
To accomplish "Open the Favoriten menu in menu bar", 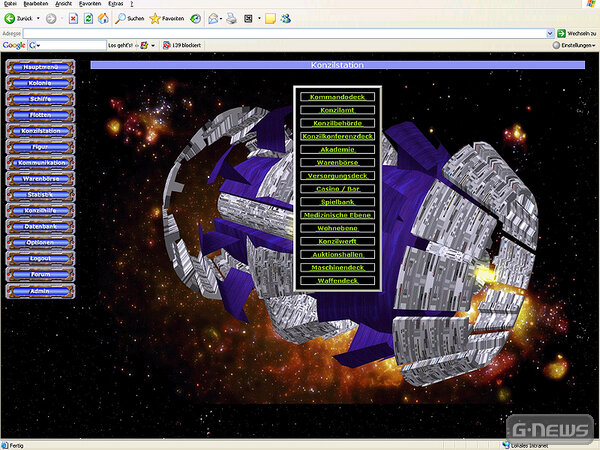I will (x=90, y=3).
